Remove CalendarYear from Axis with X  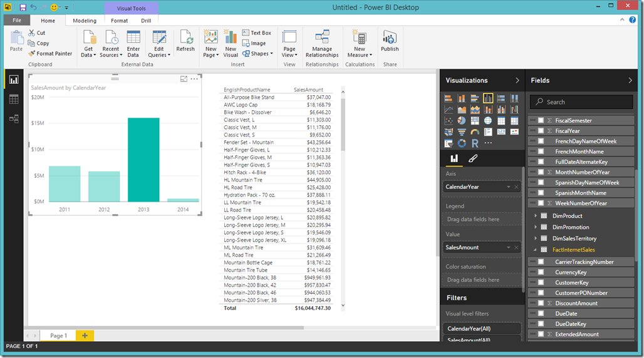pos(517,187)
